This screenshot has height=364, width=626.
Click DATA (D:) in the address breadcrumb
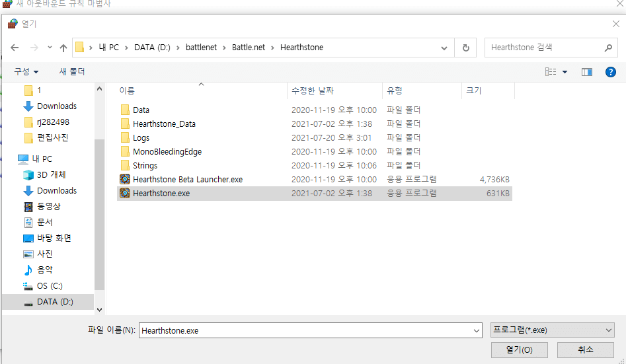pyautogui.click(x=152, y=48)
